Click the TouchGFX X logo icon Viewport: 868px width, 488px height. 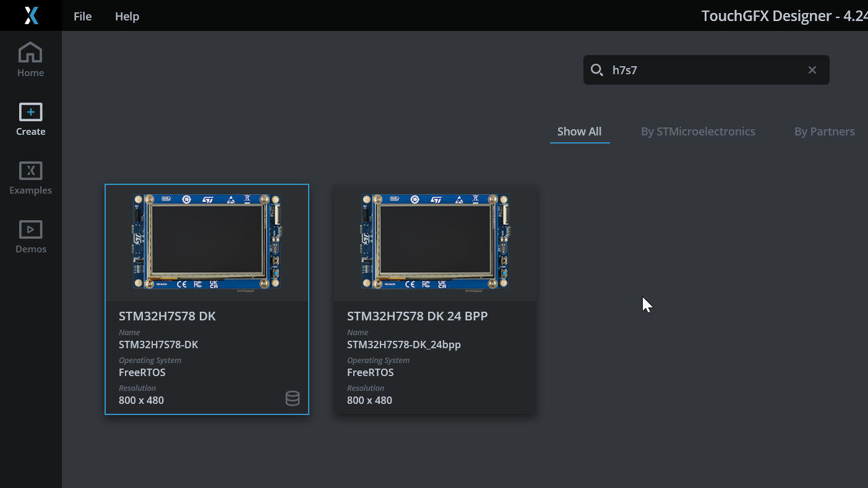tap(31, 15)
